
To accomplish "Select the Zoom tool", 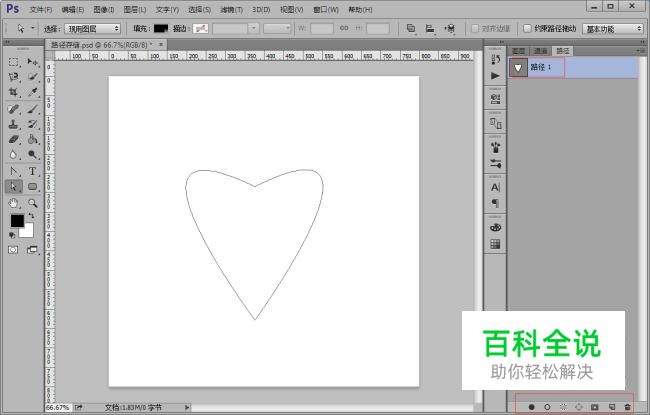I will pyautogui.click(x=32, y=203).
